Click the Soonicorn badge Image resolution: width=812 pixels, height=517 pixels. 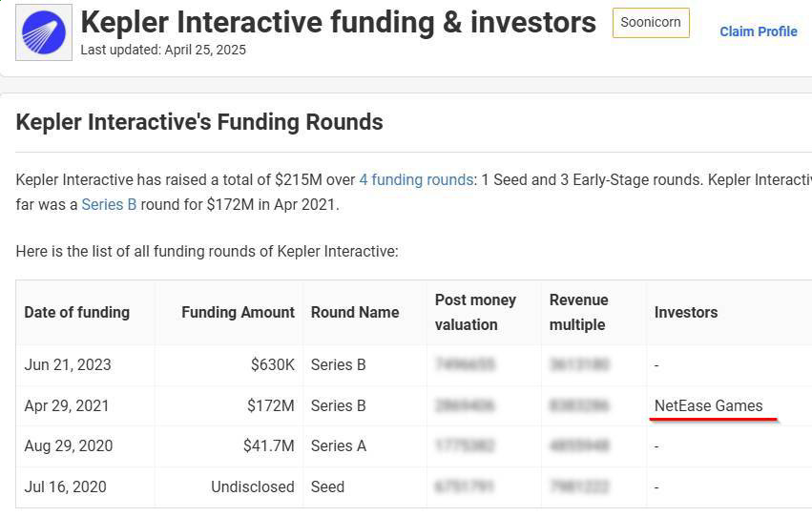point(651,23)
